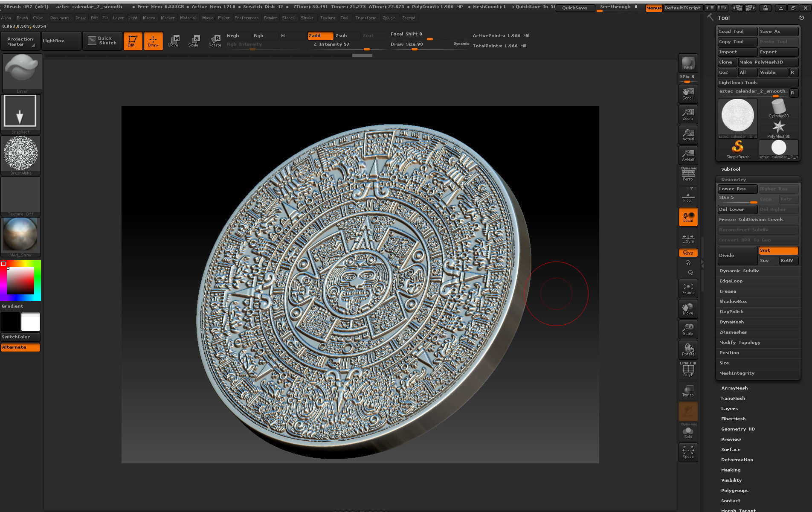The image size is (812, 512).
Task: Open the DragRect stroke selector
Action: pos(20,114)
